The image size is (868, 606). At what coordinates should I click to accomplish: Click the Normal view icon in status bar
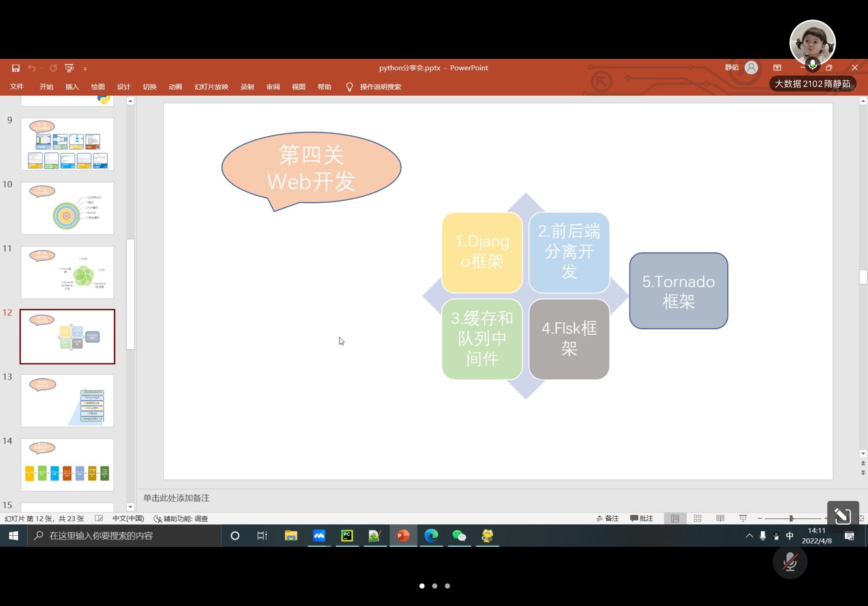pos(675,518)
